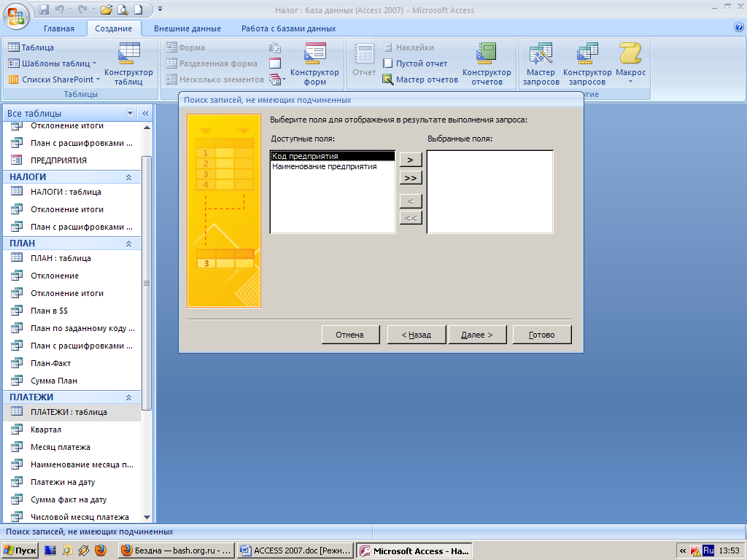Image resolution: width=747 pixels, height=560 pixels.
Task: Click the Print Preview icon in quick access toolbar
Action: click(x=123, y=9)
